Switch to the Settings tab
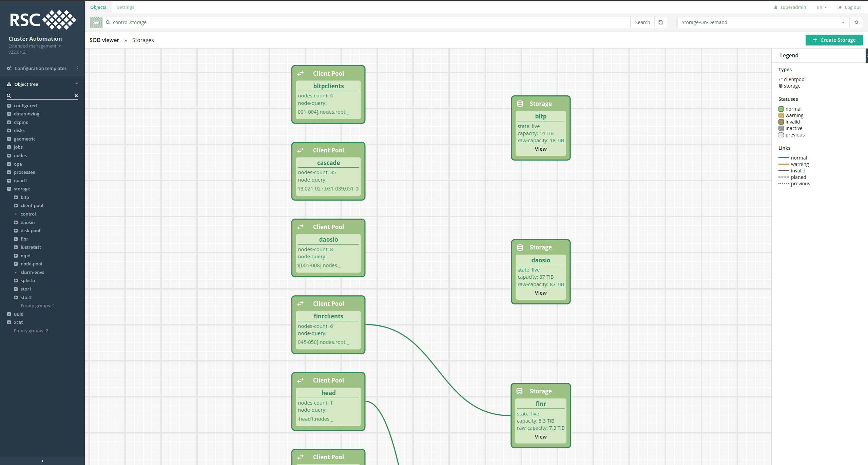The width and height of the screenshot is (868, 465). click(126, 7)
